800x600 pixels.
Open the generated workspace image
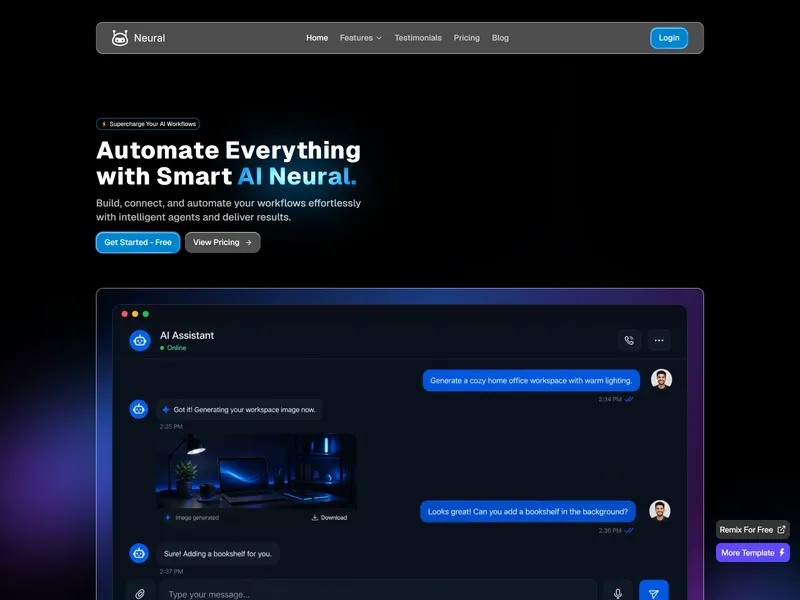(256, 471)
